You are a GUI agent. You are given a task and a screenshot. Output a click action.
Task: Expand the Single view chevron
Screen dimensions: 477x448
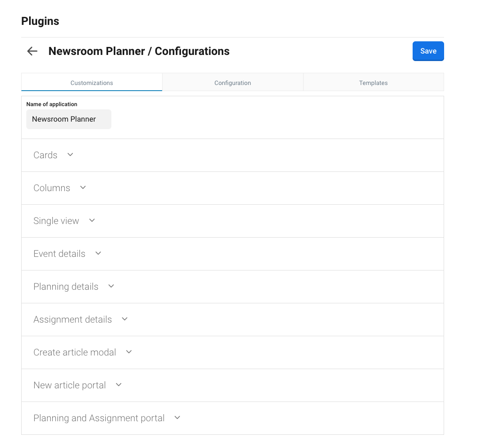click(x=92, y=220)
